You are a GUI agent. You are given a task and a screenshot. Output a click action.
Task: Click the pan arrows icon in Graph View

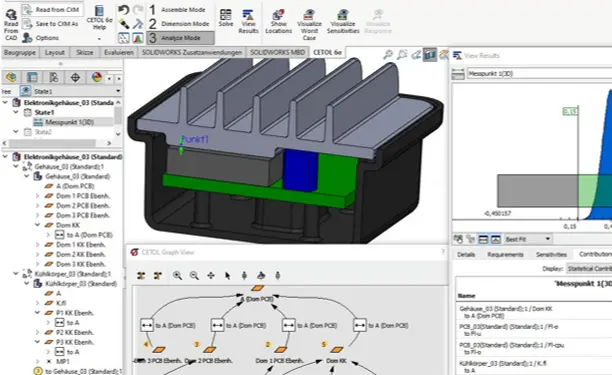point(211,275)
